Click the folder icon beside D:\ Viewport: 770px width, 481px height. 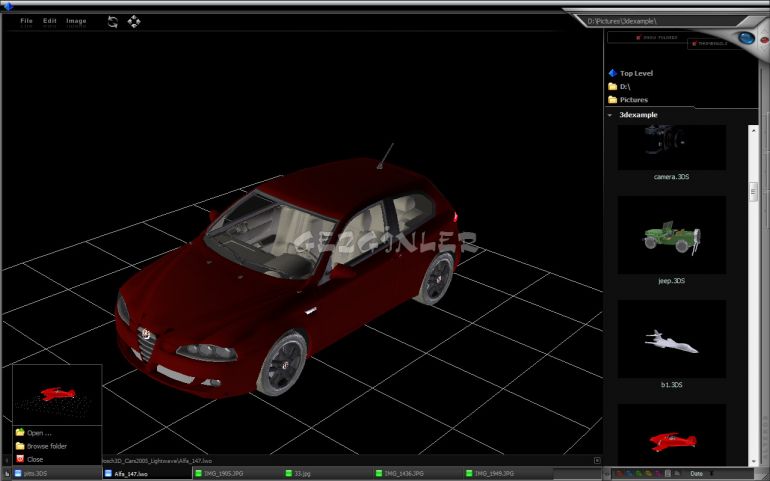point(612,86)
